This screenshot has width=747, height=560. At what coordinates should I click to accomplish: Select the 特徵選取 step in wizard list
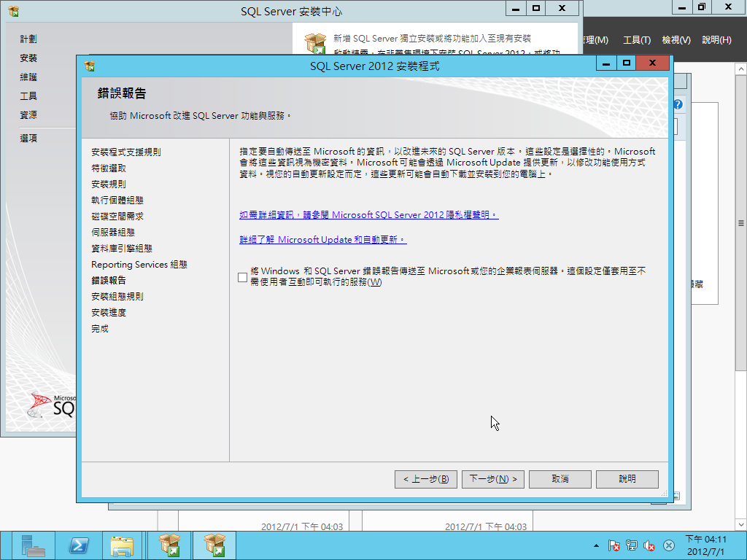point(109,168)
